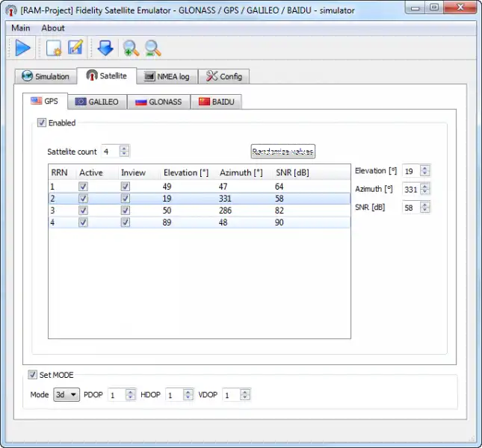Start simulation with the blue play icon
Viewport: 482px width, 448px height.
click(x=22, y=48)
